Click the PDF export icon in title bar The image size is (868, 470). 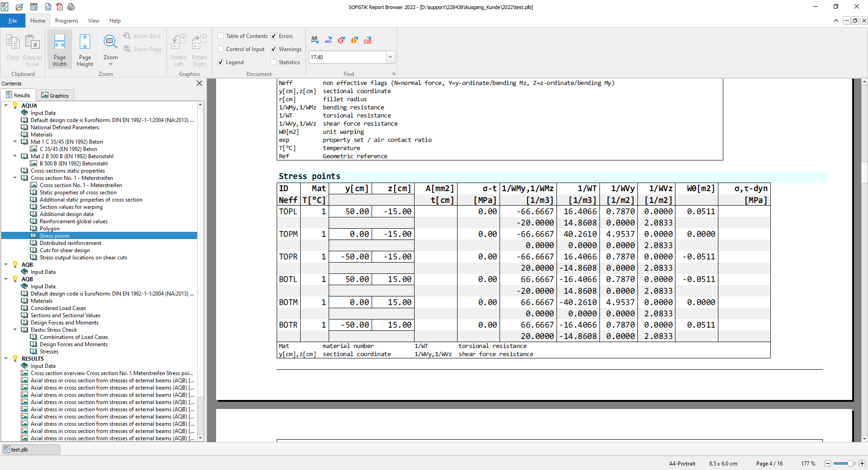click(x=59, y=7)
